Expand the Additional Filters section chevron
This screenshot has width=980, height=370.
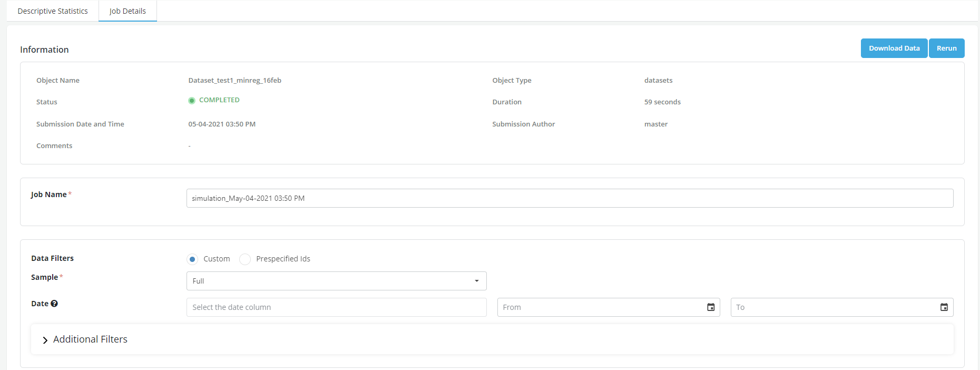coord(45,340)
